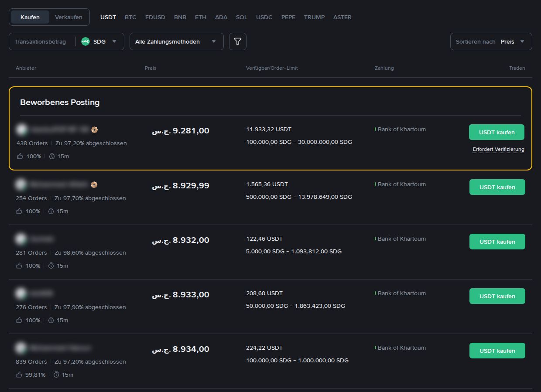Select the SOL asset tab
541x392 pixels.
(242, 17)
